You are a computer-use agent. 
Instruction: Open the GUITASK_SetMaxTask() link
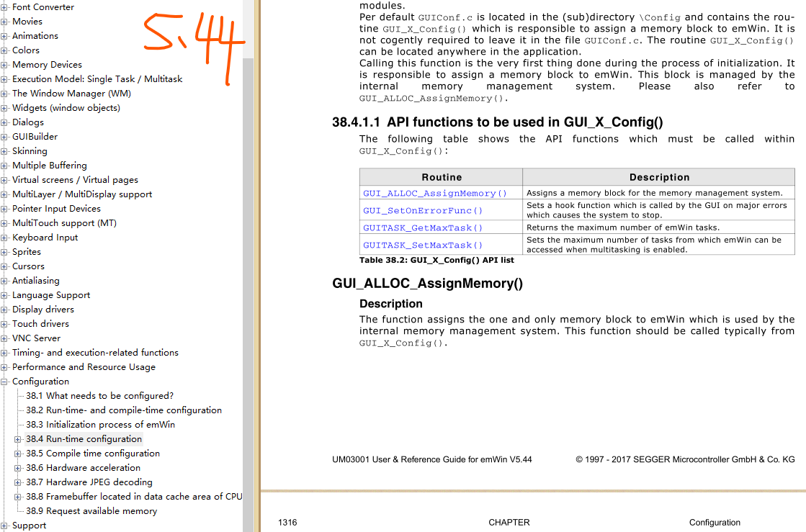point(423,245)
